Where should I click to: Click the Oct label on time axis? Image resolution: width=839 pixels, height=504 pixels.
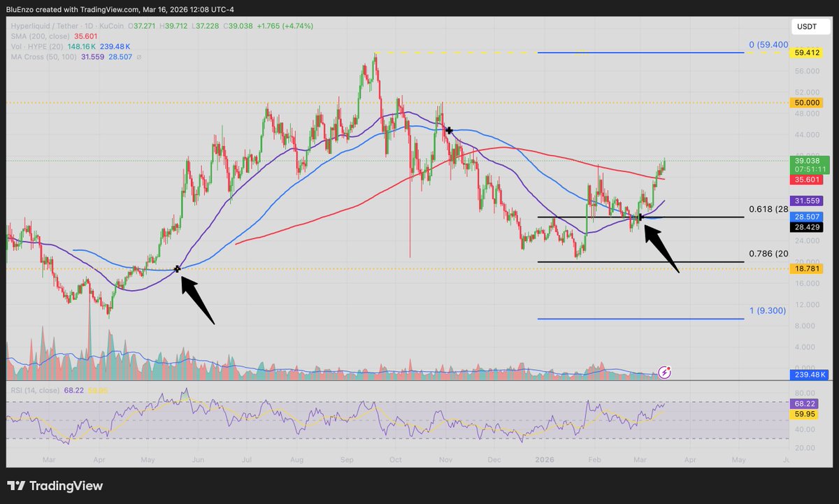[396, 461]
